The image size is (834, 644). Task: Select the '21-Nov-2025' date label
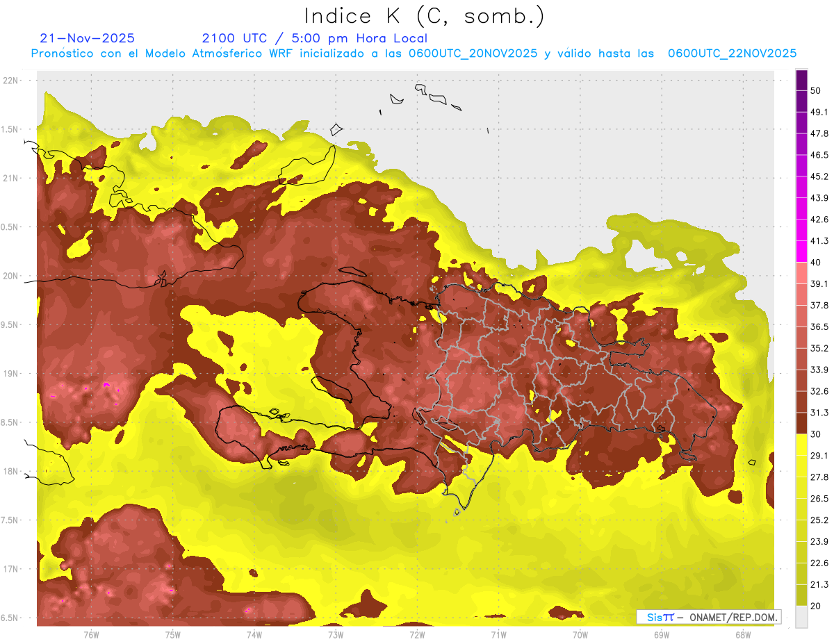88,38
